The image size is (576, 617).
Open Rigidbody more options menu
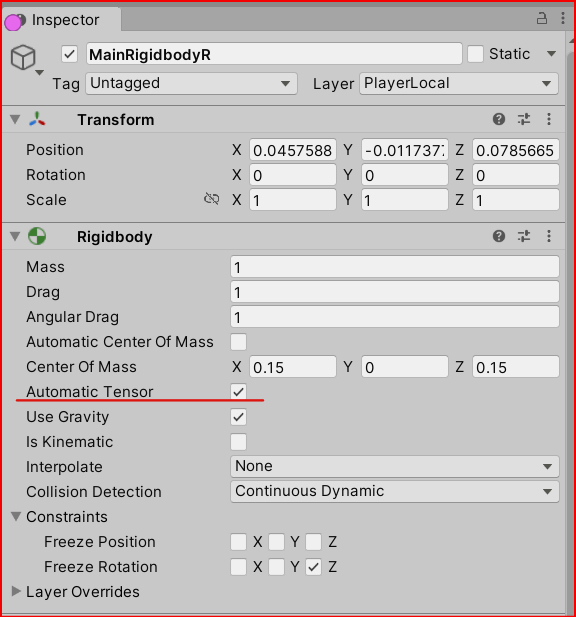[x=549, y=236]
